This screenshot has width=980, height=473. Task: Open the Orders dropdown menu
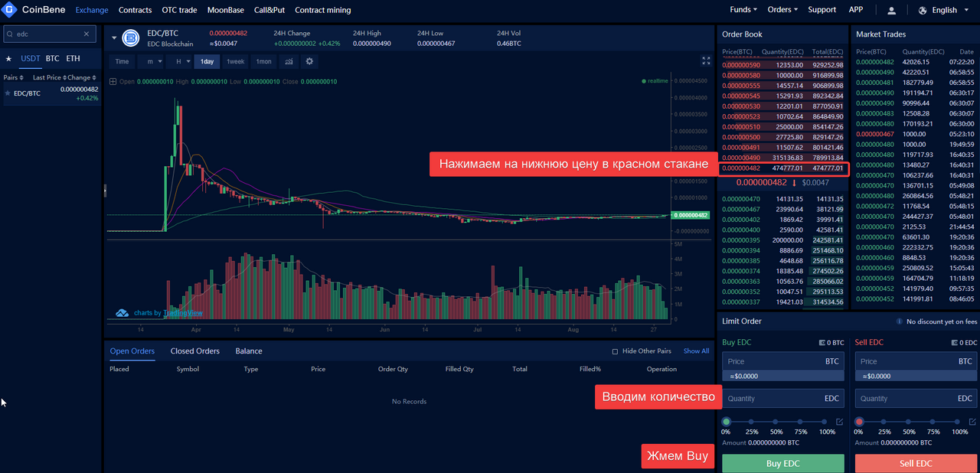point(782,10)
